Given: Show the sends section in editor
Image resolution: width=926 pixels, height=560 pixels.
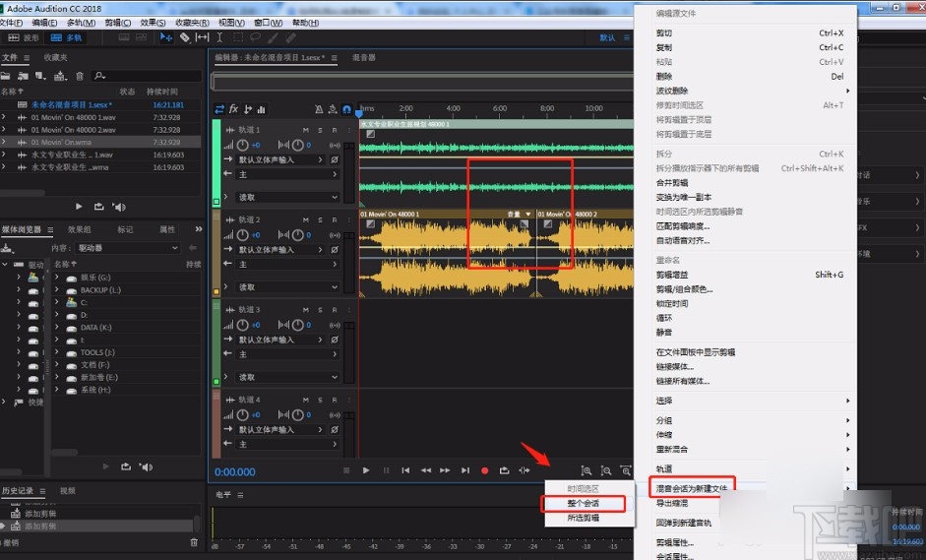Looking at the screenshot, I should 248,109.
